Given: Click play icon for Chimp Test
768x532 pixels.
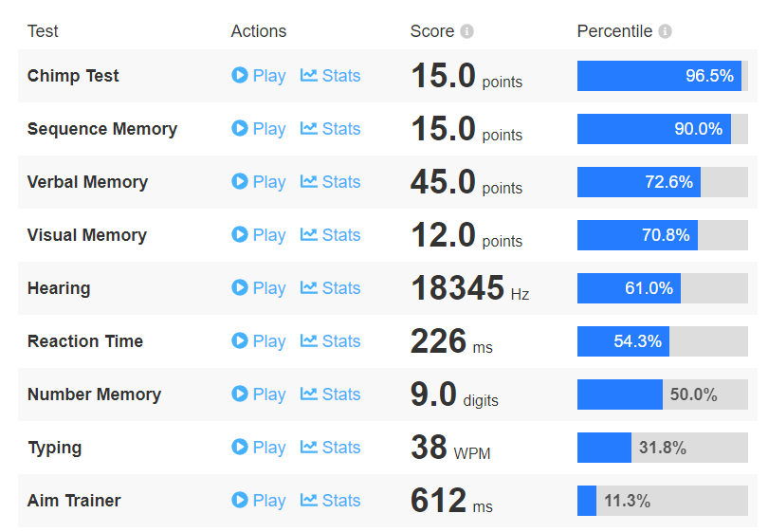Looking at the screenshot, I should [240, 75].
